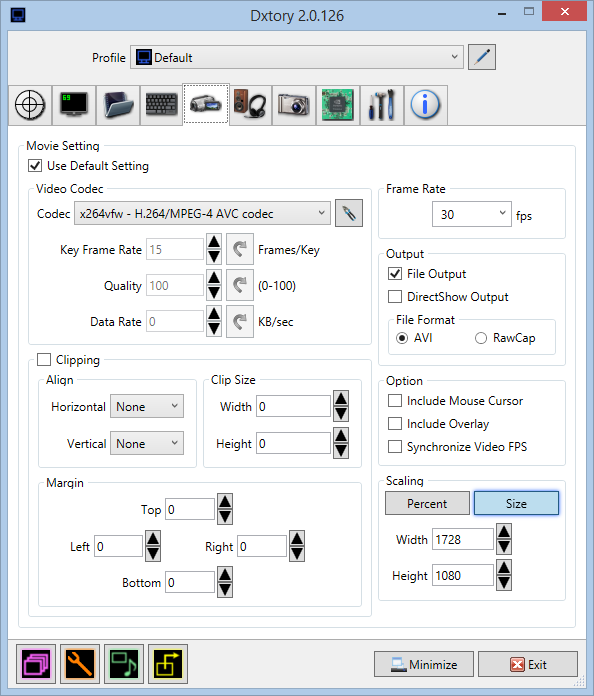This screenshot has width=594, height=696.
Task: Close the Dxtory window
Action: (x=564, y=11)
